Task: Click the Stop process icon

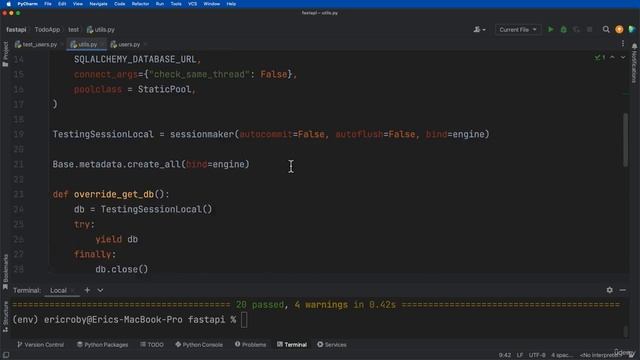Action: tap(589, 29)
